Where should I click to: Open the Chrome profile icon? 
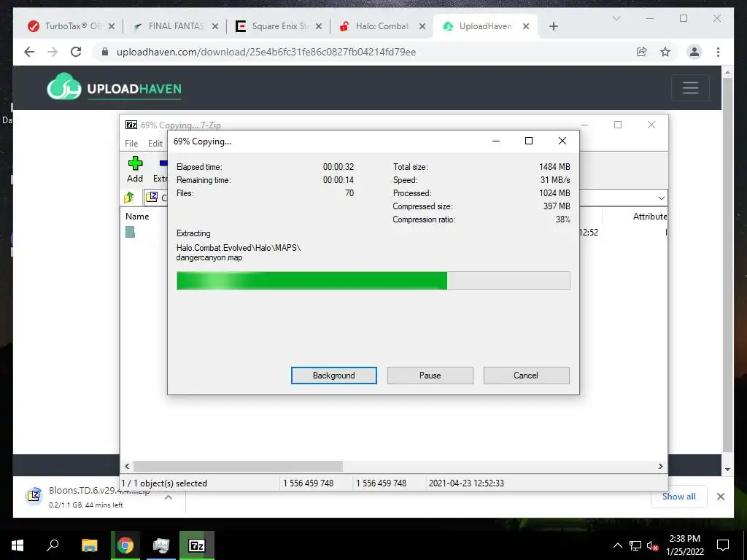(x=694, y=52)
